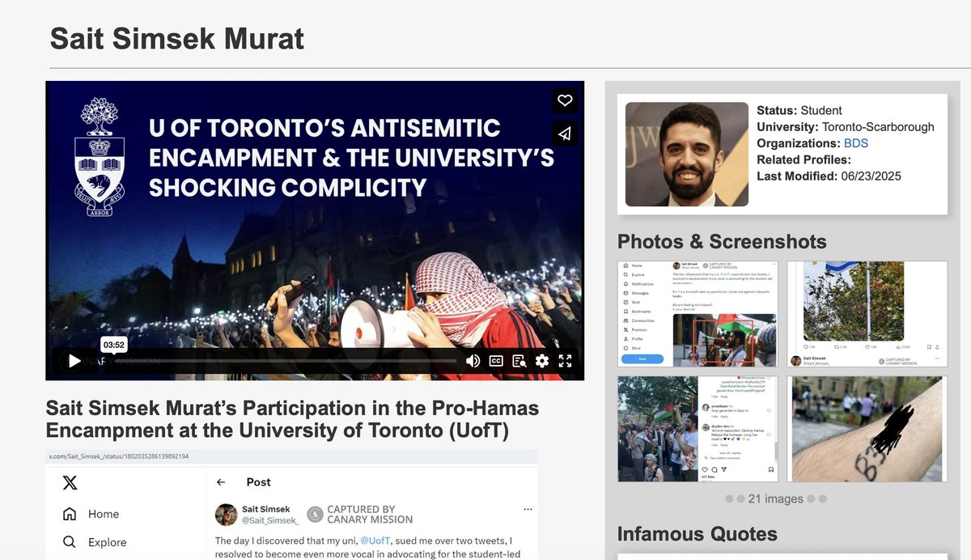This screenshot has width=971, height=560.
Task: Open the forearm tattoo photo thumbnail
Action: tap(867, 429)
